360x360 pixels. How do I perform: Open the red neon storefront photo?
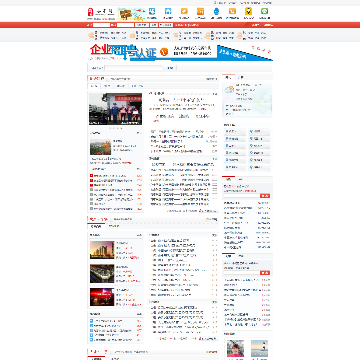[x=102, y=297]
